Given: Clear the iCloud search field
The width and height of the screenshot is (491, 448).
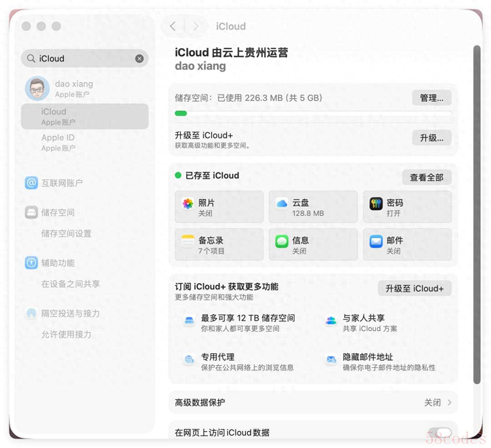Looking at the screenshot, I should 139,59.
